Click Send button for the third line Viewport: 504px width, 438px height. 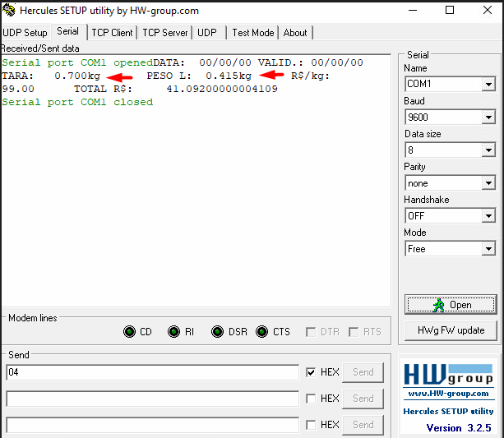363,425
